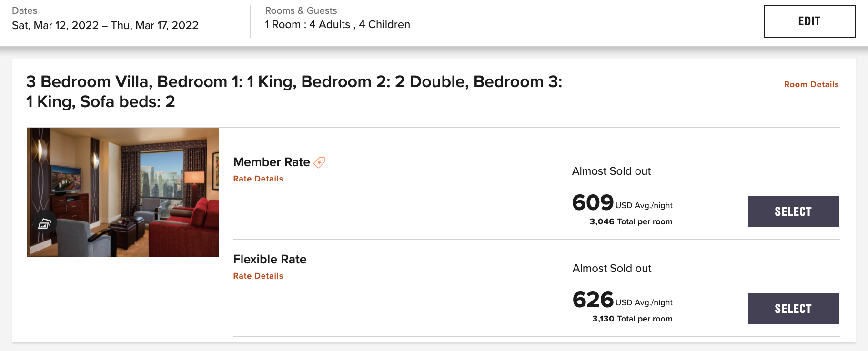Open the Room Details link
This screenshot has width=868, height=351.
click(x=811, y=84)
